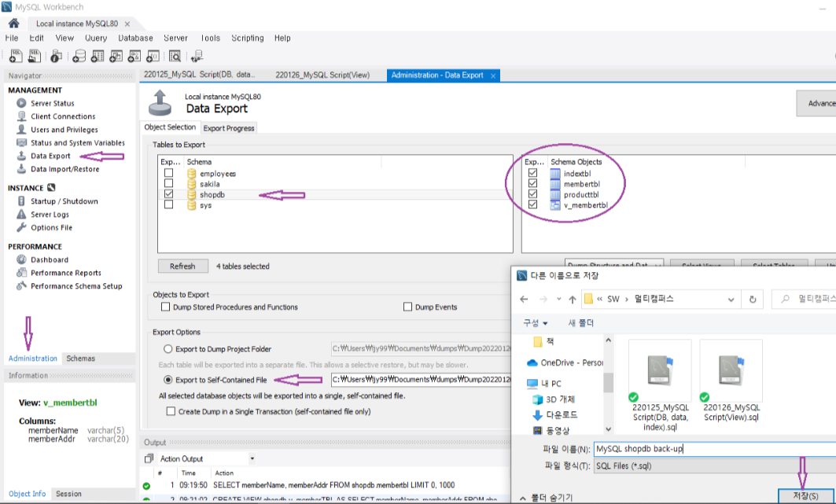
Task: Click the 파일 이름 filename input field
Action: (x=714, y=449)
